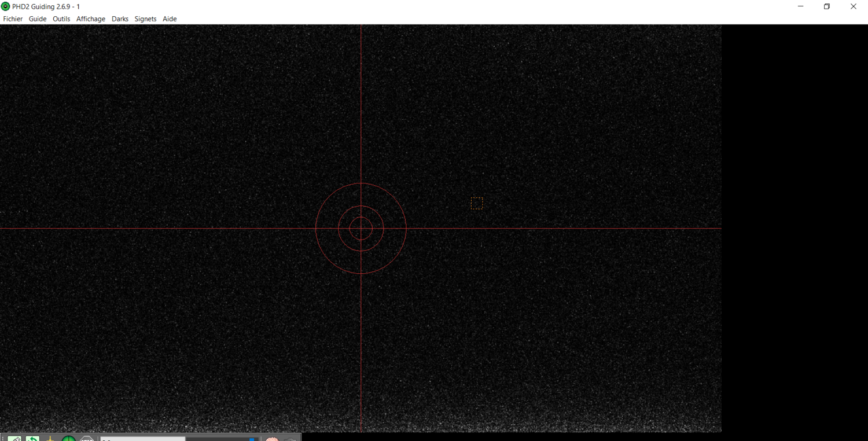Click the crosshair intersection on the image

tap(361, 229)
